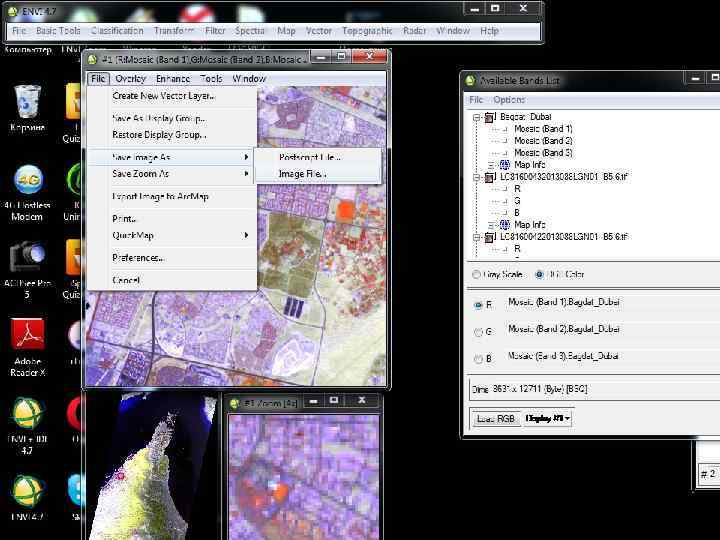Click Export Image to ArcMap
Screen dimensions: 720x540
click(170, 196)
